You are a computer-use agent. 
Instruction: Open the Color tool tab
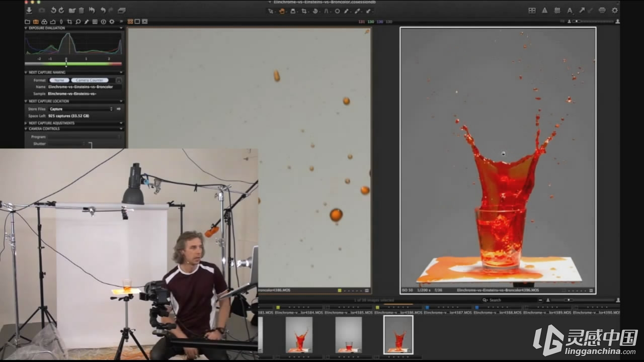[x=44, y=22]
